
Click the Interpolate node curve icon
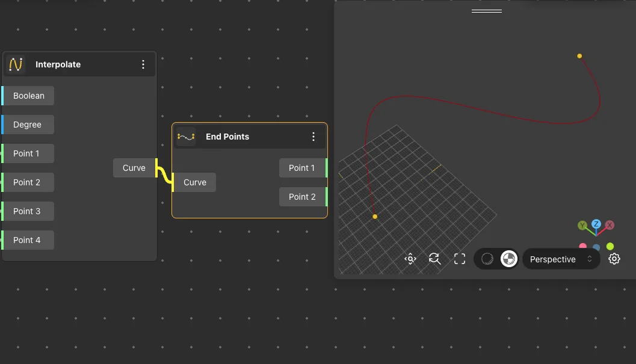click(16, 64)
